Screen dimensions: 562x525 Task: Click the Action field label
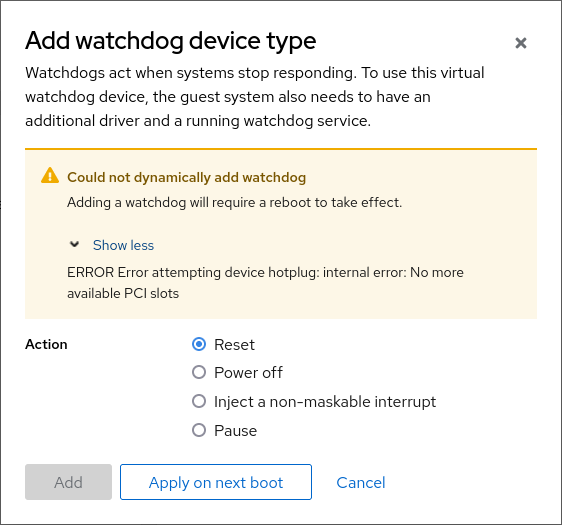46,344
